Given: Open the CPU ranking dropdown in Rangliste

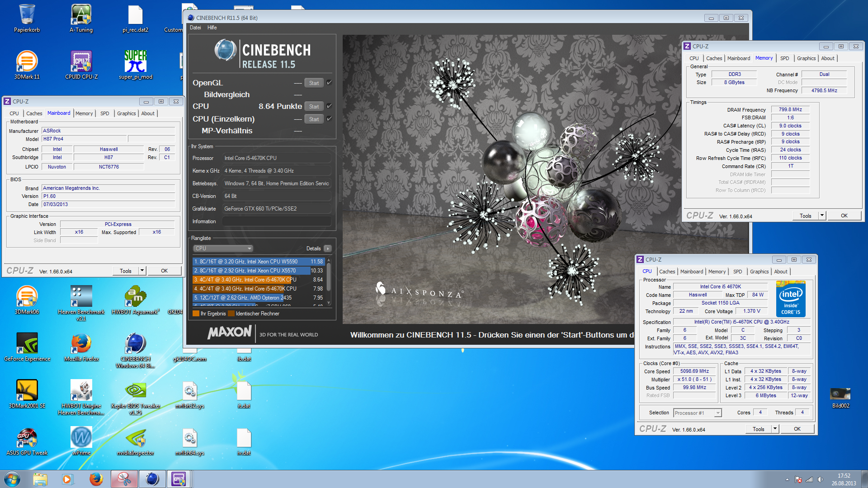Looking at the screenshot, I should 223,249.
